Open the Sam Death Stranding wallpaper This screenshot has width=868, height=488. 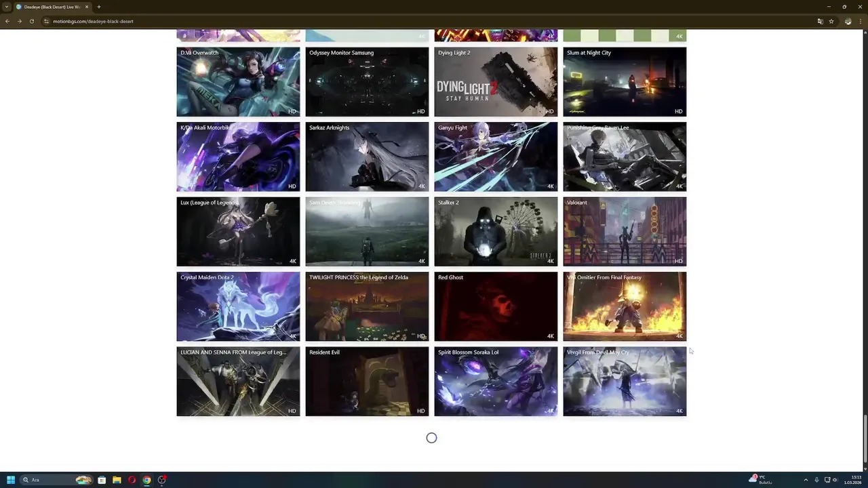click(367, 232)
